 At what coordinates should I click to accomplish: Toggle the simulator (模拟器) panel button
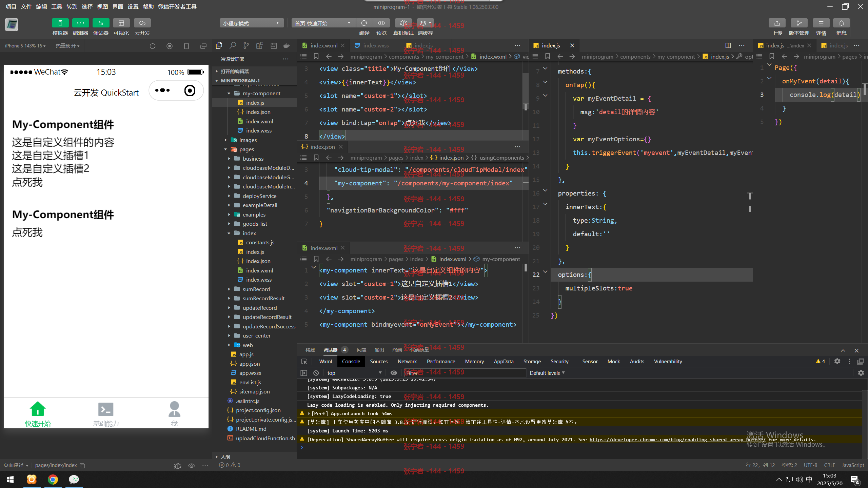(60, 23)
